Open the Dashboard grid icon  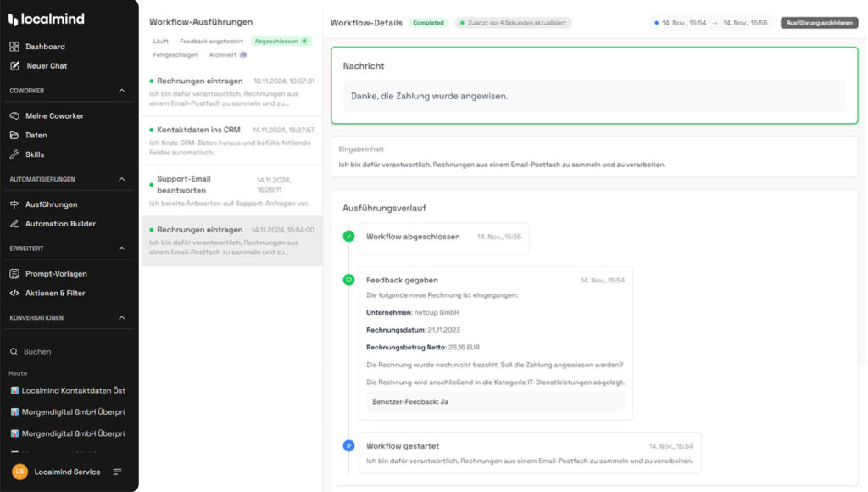click(14, 47)
